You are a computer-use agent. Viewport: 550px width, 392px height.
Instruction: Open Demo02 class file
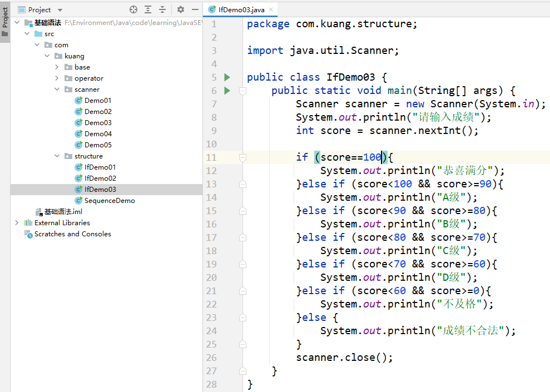point(98,112)
